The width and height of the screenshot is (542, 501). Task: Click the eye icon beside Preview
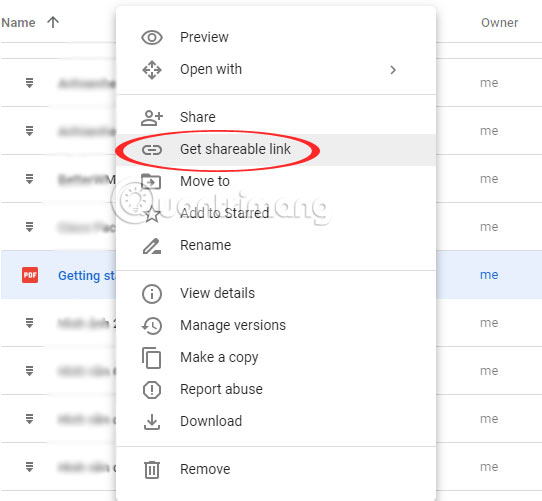(152, 37)
